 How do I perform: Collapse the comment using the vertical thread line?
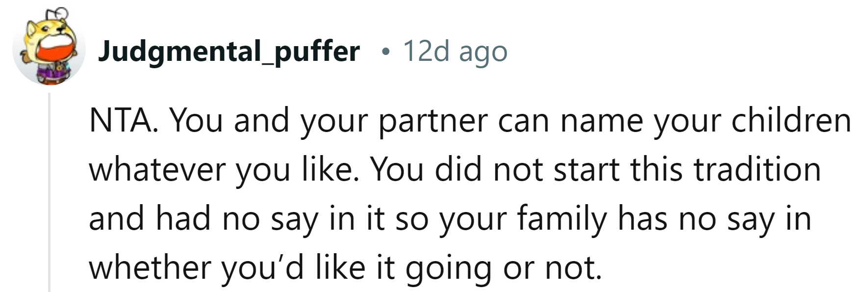(50, 191)
